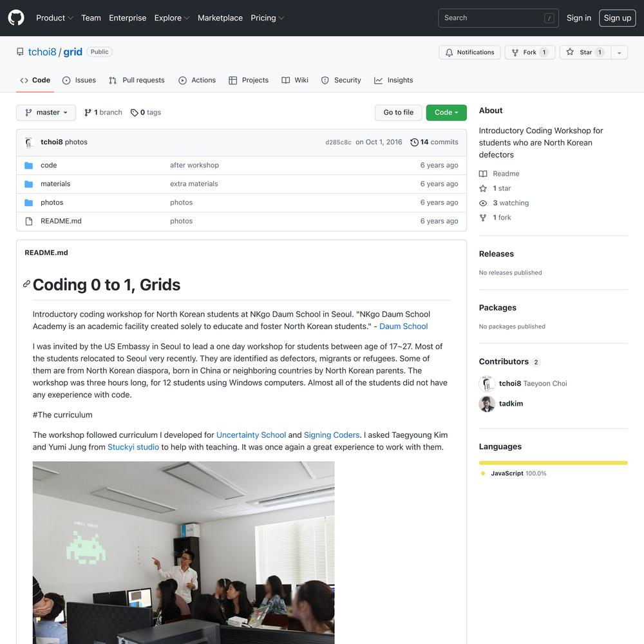Click Enterprise in the top navigation
644x644 pixels.
[x=128, y=18]
